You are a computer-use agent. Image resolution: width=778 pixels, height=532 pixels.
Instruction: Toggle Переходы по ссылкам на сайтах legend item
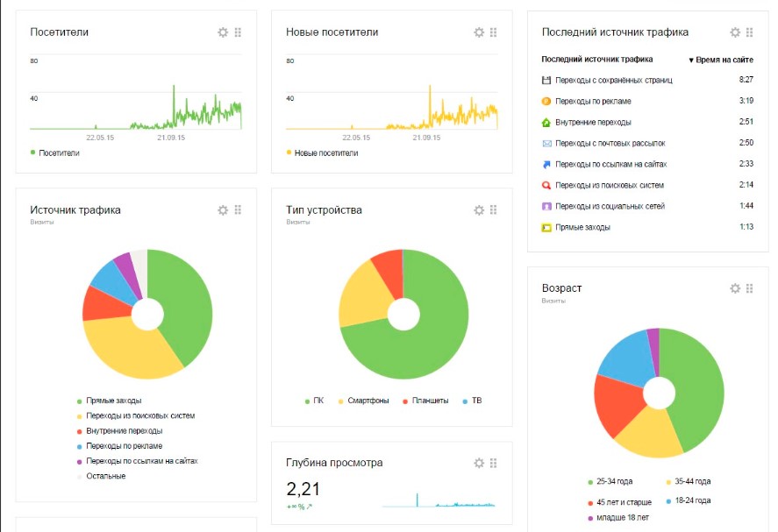point(138,461)
